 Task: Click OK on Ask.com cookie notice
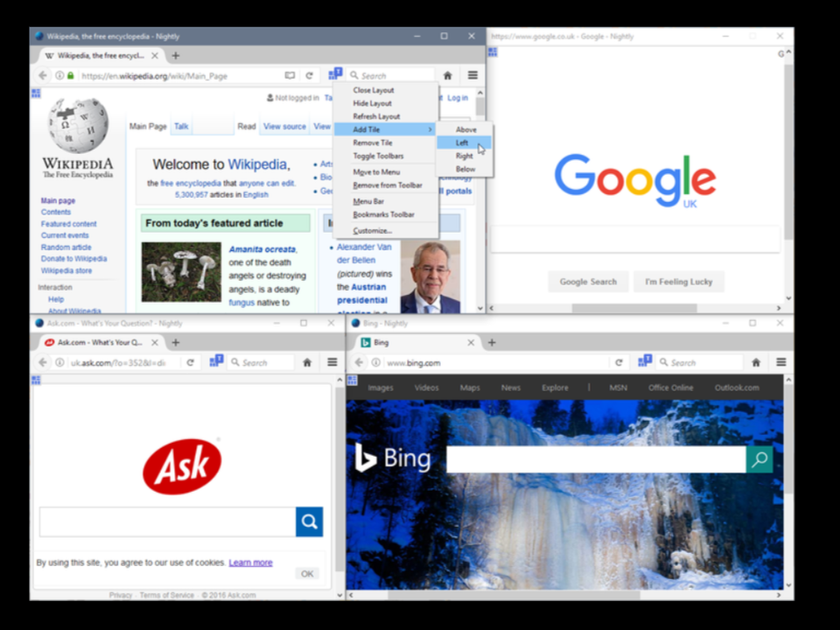(x=307, y=574)
